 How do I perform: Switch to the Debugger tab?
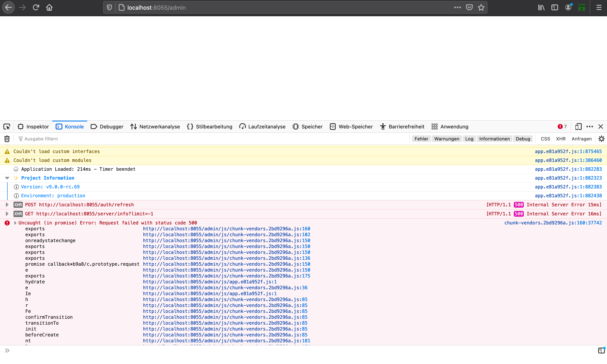tap(107, 127)
